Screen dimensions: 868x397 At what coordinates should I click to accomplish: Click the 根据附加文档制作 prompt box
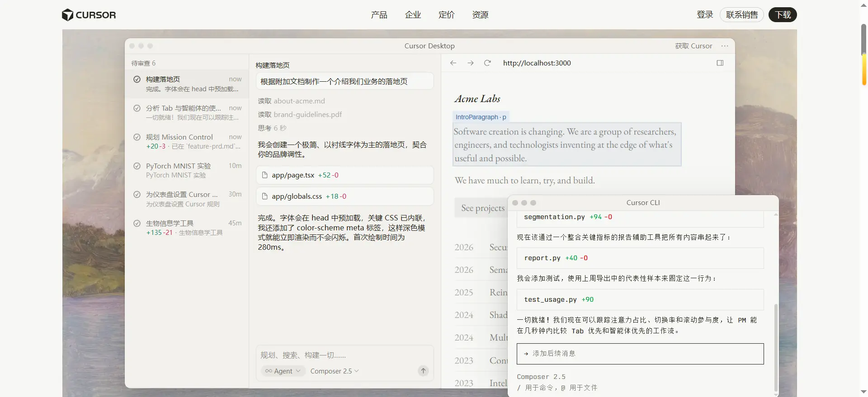(x=345, y=82)
